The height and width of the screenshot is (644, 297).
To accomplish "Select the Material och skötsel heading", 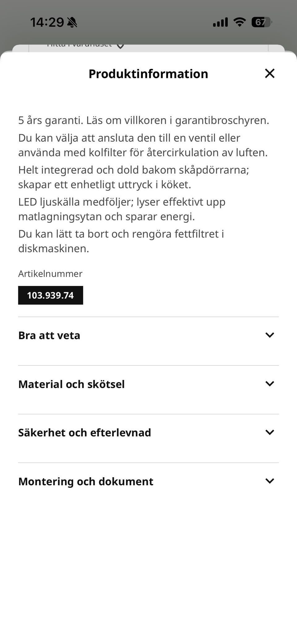I will tap(71, 384).
